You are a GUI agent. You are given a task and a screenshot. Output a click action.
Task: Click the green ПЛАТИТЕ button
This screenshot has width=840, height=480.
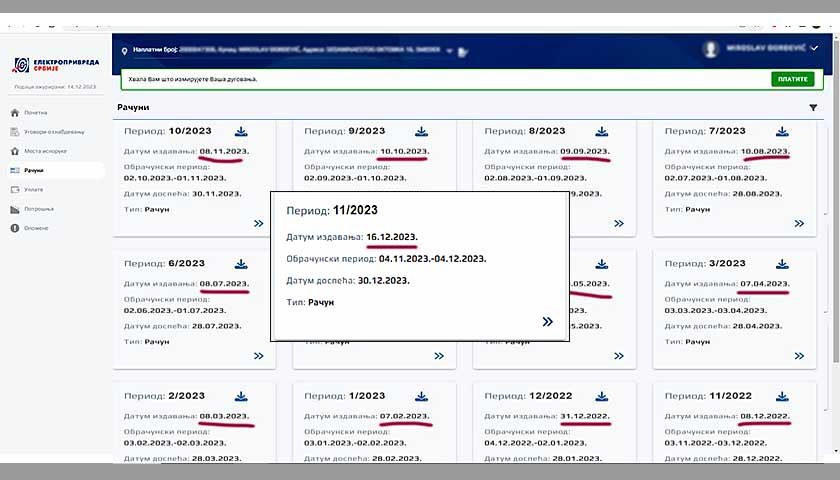(x=793, y=79)
